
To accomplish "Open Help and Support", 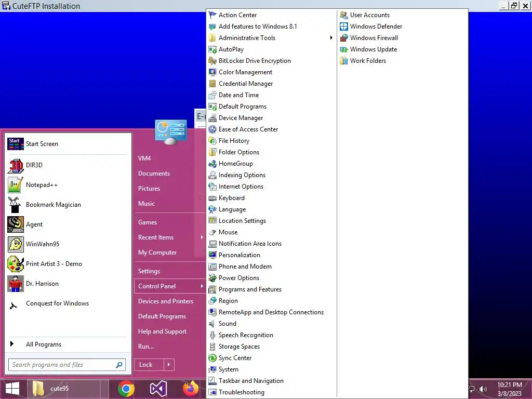I will tap(170, 331).
